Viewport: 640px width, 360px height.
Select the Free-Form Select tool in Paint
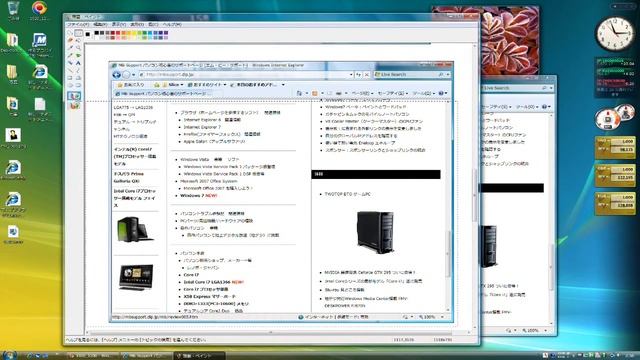click(71, 33)
